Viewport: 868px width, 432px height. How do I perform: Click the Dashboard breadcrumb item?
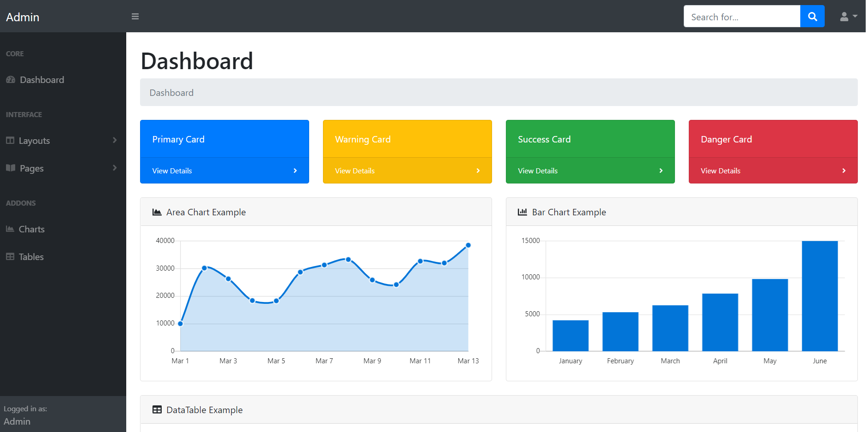click(171, 92)
